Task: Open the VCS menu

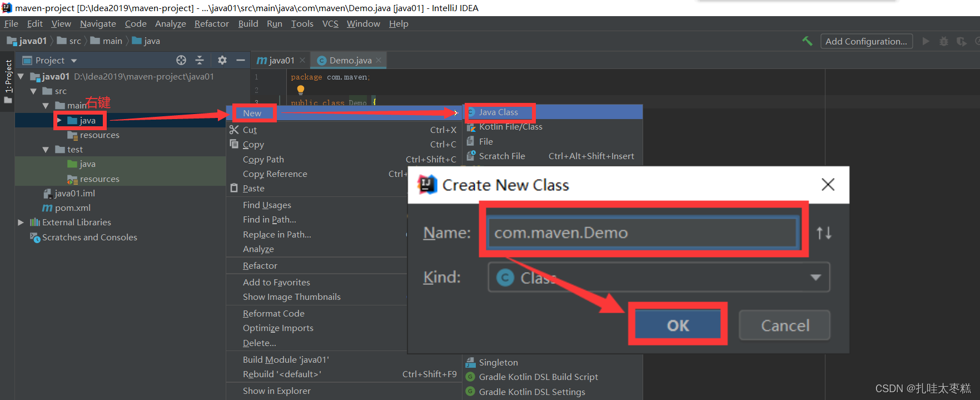Action: coord(330,23)
